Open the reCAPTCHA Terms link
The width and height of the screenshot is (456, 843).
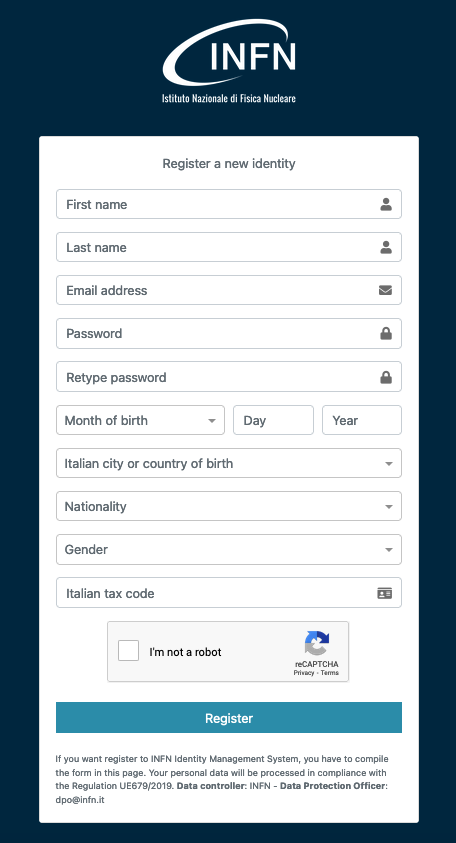point(330,673)
